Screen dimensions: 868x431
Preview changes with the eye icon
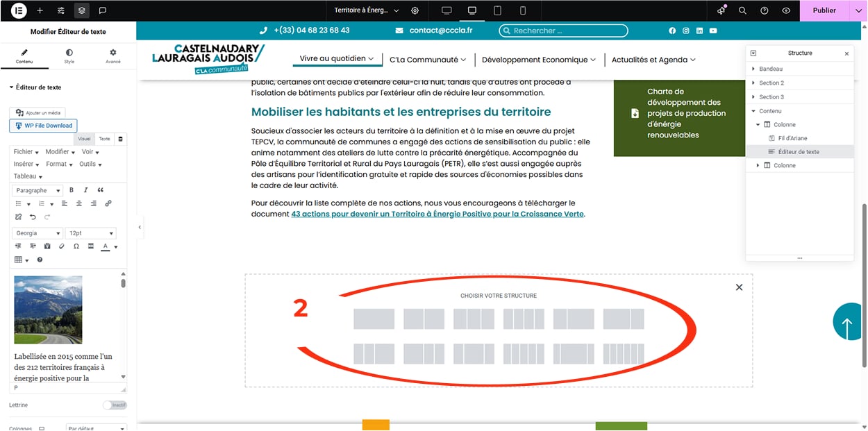[786, 10]
